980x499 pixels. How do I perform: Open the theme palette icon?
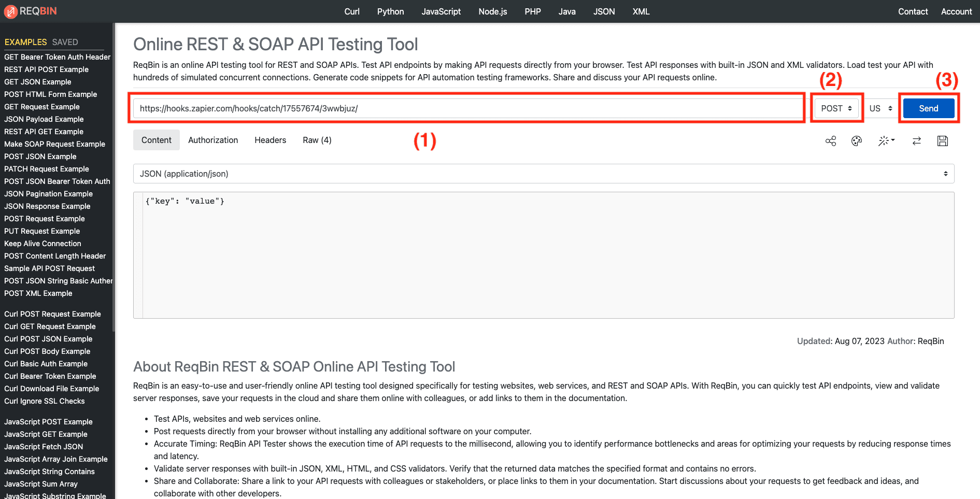[857, 141]
